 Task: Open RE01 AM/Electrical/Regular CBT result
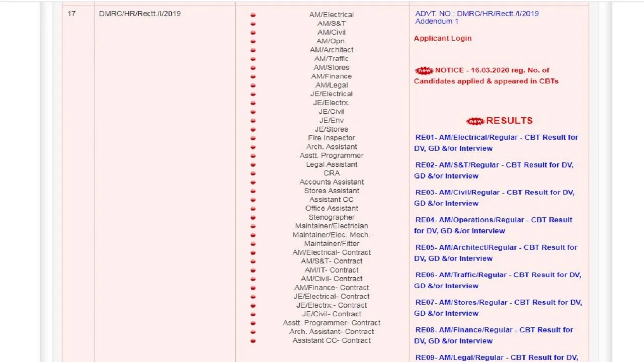coord(496,143)
